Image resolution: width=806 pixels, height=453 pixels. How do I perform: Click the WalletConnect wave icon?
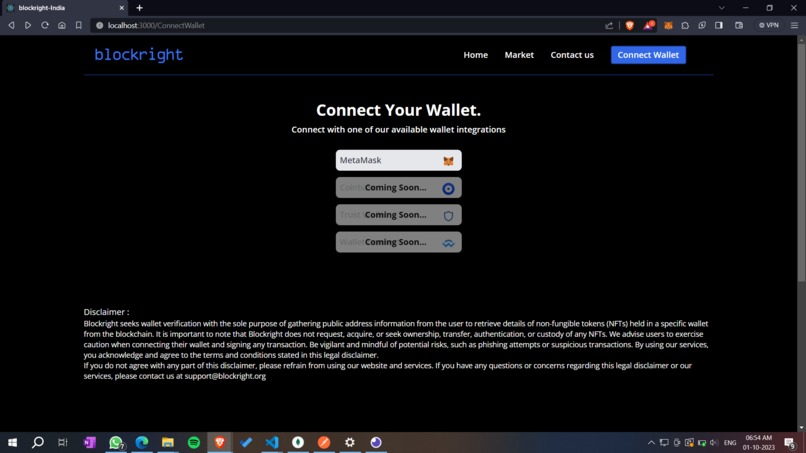pyautogui.click(x=448, y=243)
